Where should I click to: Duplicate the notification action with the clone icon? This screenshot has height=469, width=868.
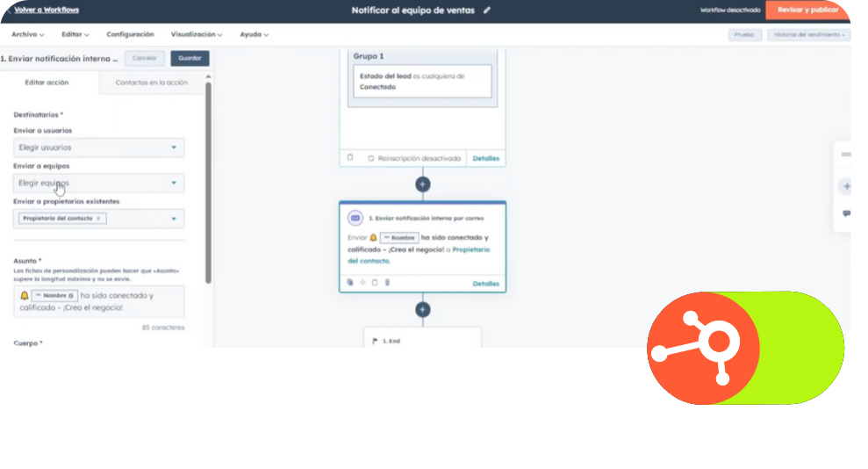pyautogui.click(x=350, y=283)
